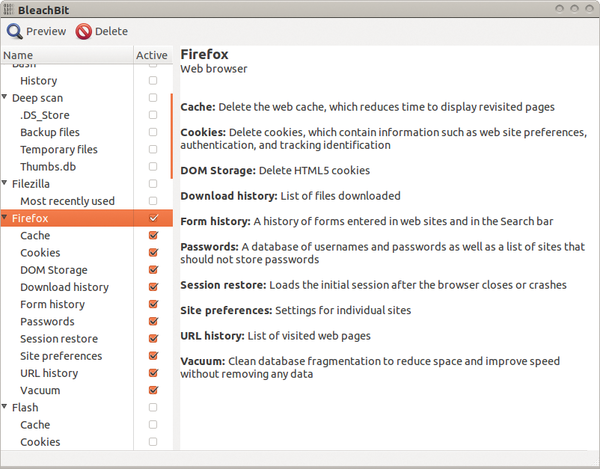
Task: Uncheck Form history checkbox
Action: tap(153, 304)
